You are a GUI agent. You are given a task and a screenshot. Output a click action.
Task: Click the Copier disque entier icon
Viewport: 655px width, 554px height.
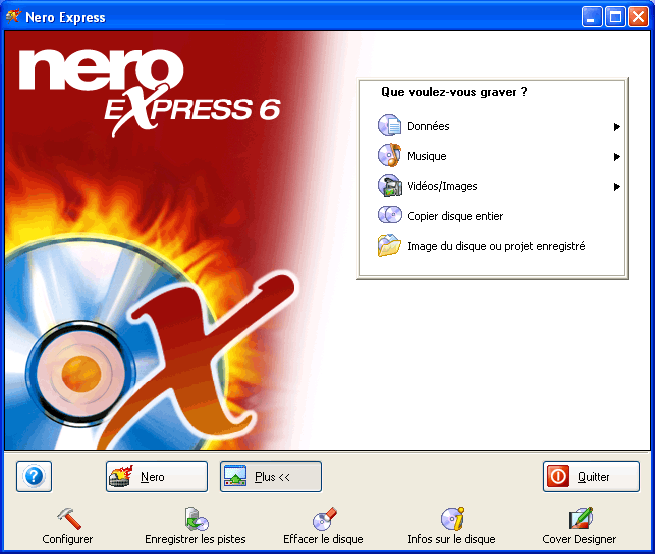click(389, 216)
